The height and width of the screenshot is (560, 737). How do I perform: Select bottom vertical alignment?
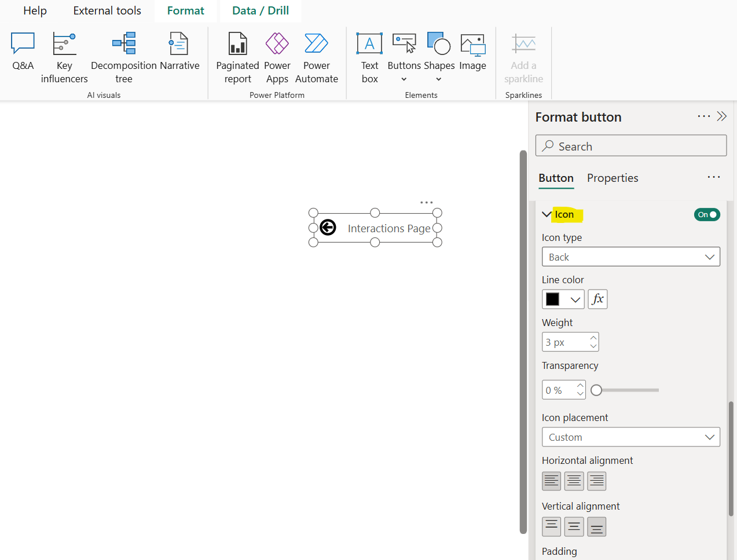tap(596, 526)
